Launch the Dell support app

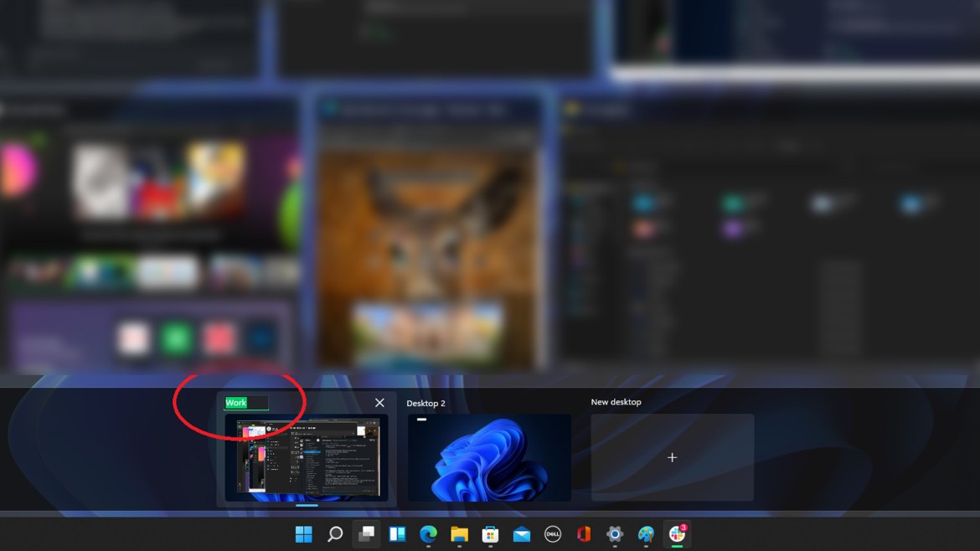click(x=551, y=533)
